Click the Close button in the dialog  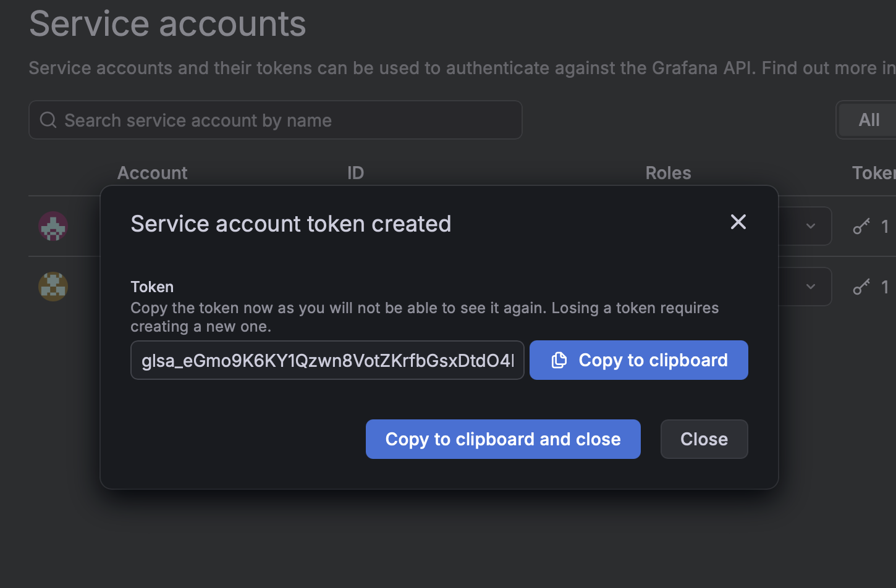(x=704, y=439)
